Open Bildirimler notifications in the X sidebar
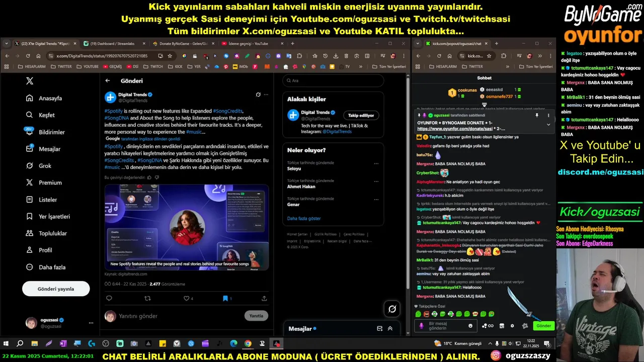This screenshot has width=644, height=362. (45, 132)
